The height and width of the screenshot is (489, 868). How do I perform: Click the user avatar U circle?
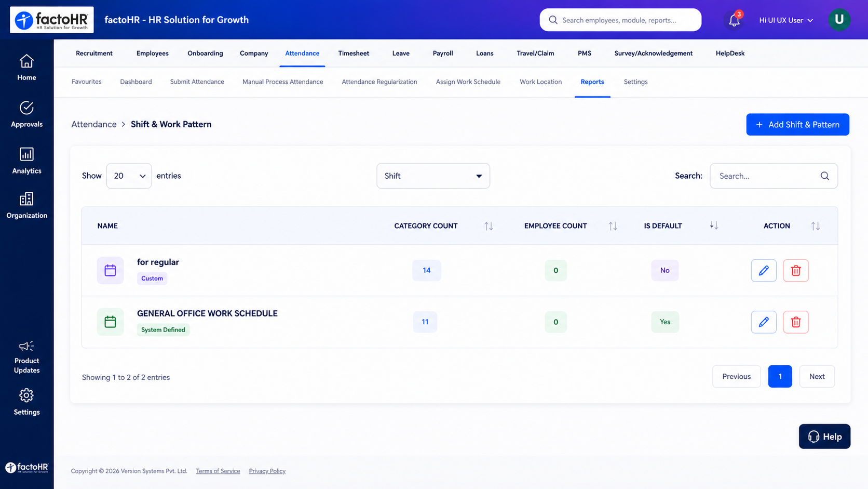coord(839,20)
